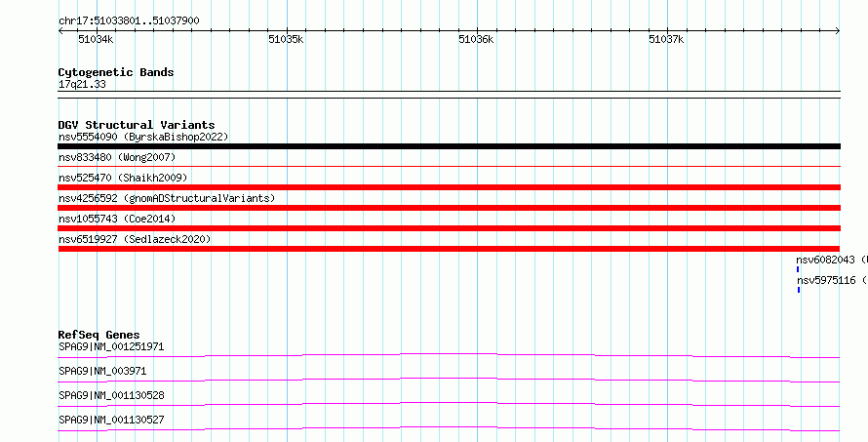The width and height of the screenshot is (868, 442).
Task: Click the 17q21.33 band label
Action: click(82, 84)
